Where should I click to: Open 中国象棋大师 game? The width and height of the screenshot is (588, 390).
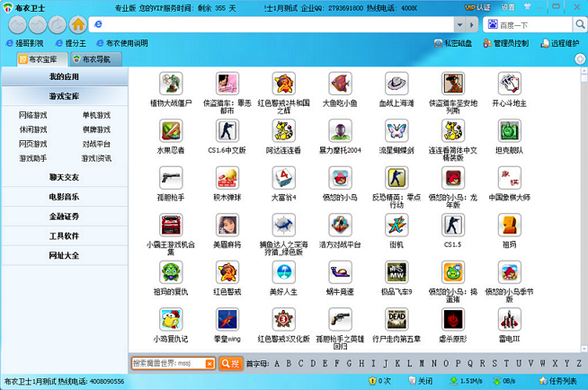pyautogui.click(x=509, y=178)
